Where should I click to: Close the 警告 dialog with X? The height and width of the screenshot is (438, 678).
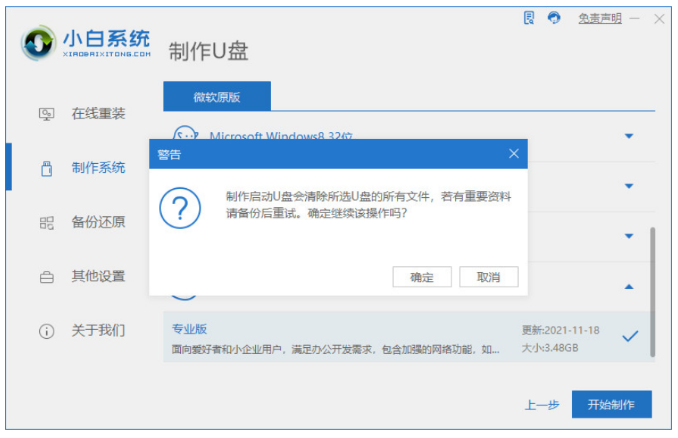(514, 154)
